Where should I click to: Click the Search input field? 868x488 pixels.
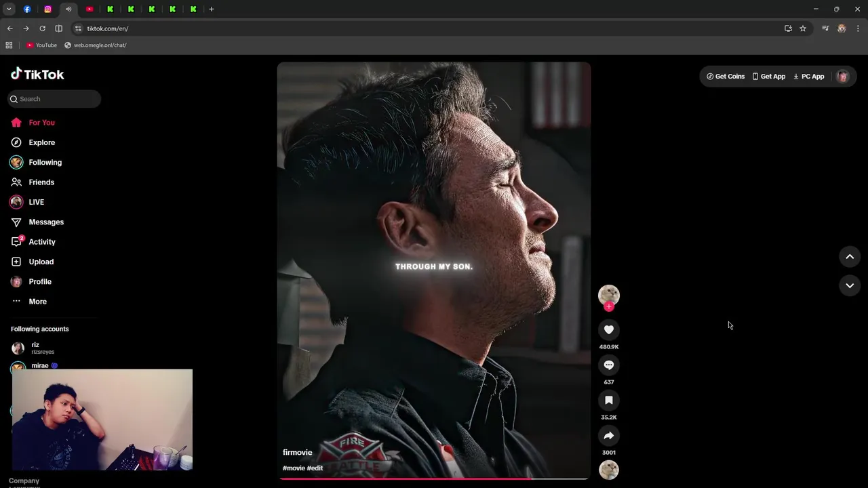click(54, 99)
